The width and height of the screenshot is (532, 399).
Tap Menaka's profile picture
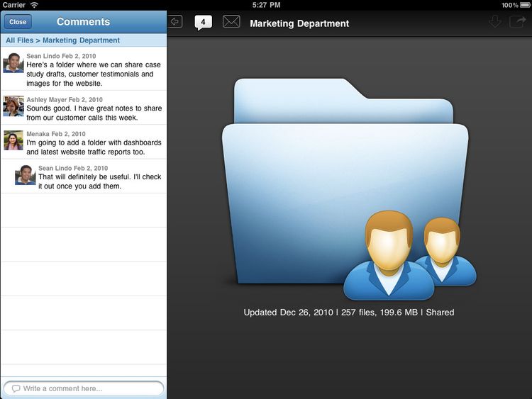pos(13,140)
